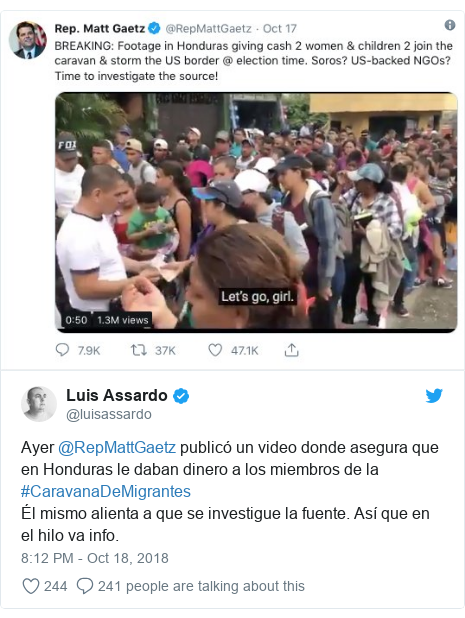The image size is (465, 618).
Task: Open the @luisassardo handle
Action: [109, 414]
